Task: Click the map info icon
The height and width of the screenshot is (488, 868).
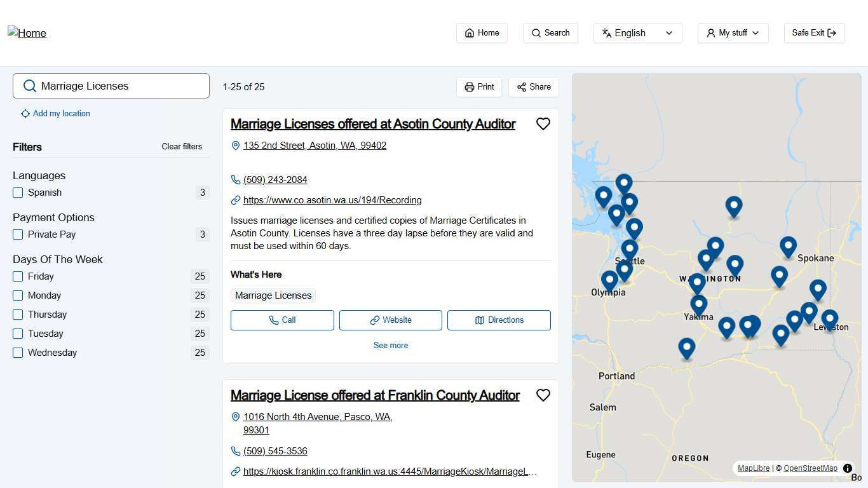Action: (x=847, y=468)
